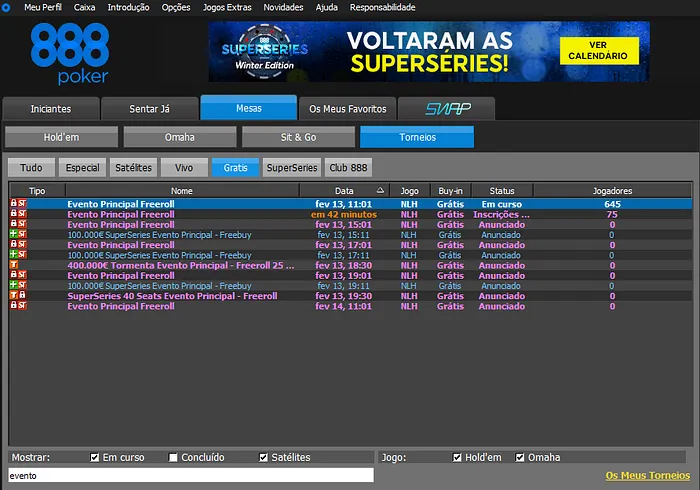Click the SuperSeries Winter Edition chip logo
Viewport: 700px width, 490px height.
point(265,51)
